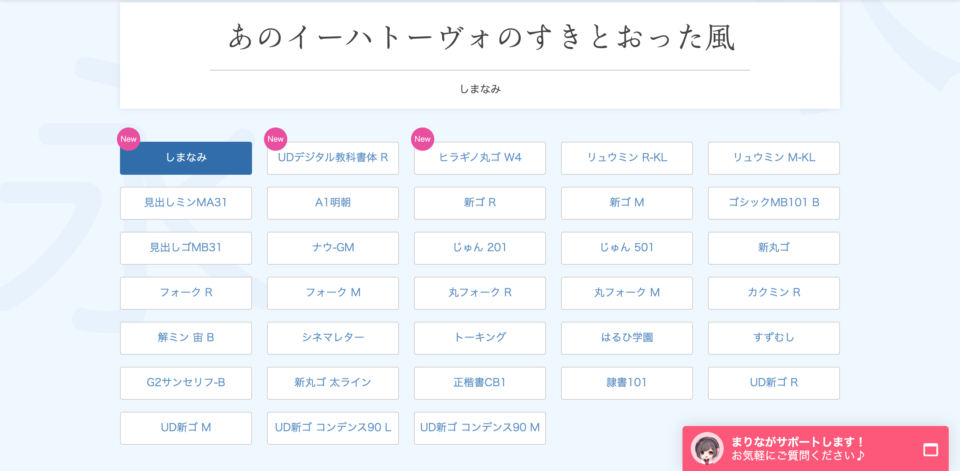Select the ゴシックMB101 B font
The height and width of the screenshot is (471, 960).
pyautogui.click(x=774, y=203)
